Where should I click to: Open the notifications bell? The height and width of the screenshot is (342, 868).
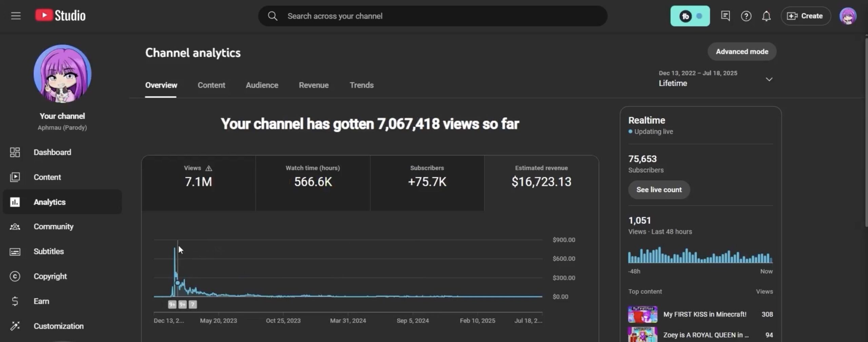[766, 16]
